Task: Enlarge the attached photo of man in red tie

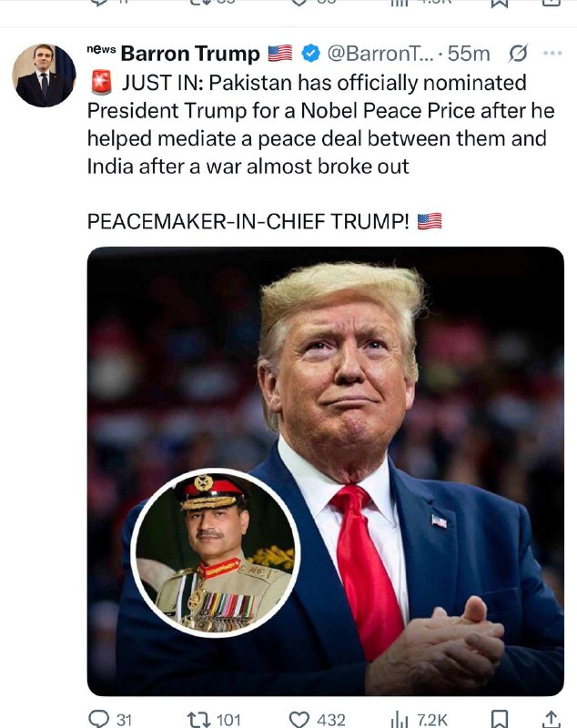Action: click(326, 470)
